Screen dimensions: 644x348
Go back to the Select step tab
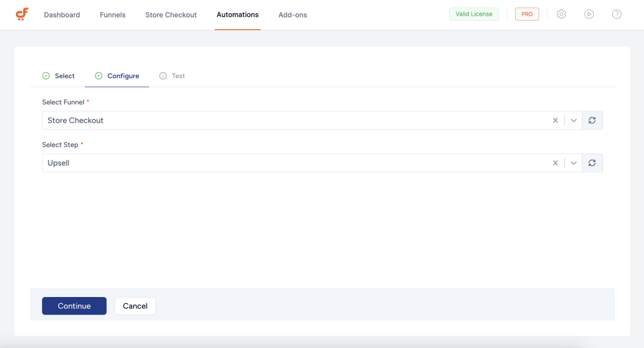(59, 76)
